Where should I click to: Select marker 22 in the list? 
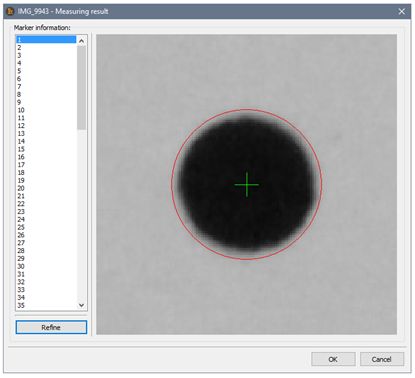[46, 204]
